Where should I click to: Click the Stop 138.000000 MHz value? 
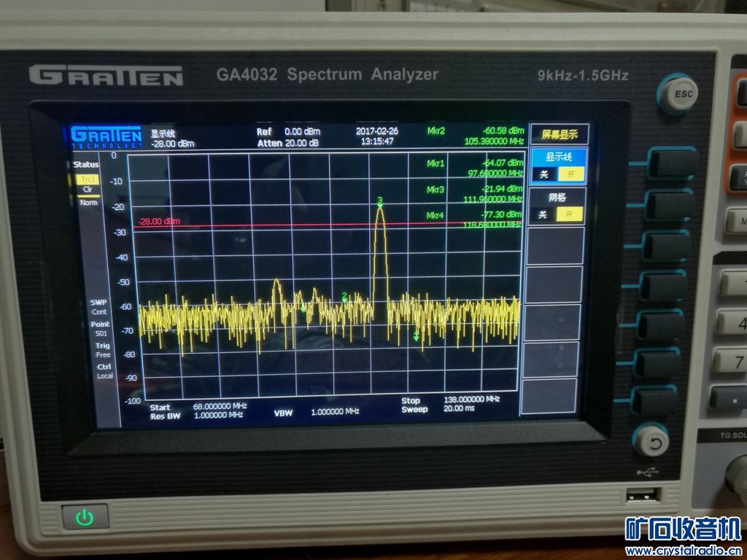(x=450, y=400)
